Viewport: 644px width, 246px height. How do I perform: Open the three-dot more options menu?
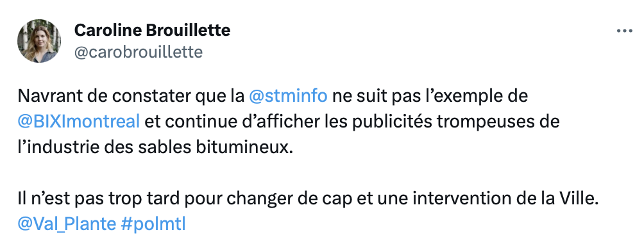click(x=624, y=31)
